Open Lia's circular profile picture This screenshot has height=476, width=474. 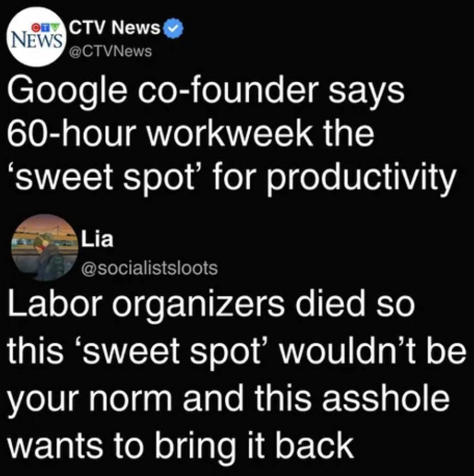pos(45,248)
